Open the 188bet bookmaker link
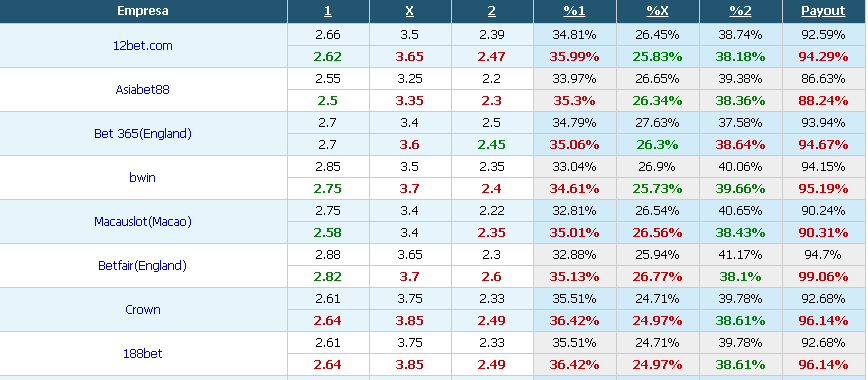The image size is (868, 380). [x=143, y=353]
